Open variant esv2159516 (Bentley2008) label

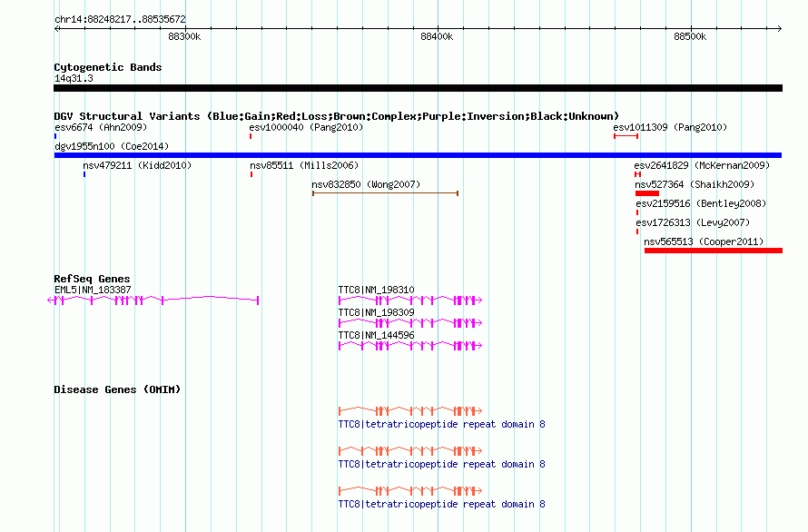pyautogui.click(x=701, y=203)
